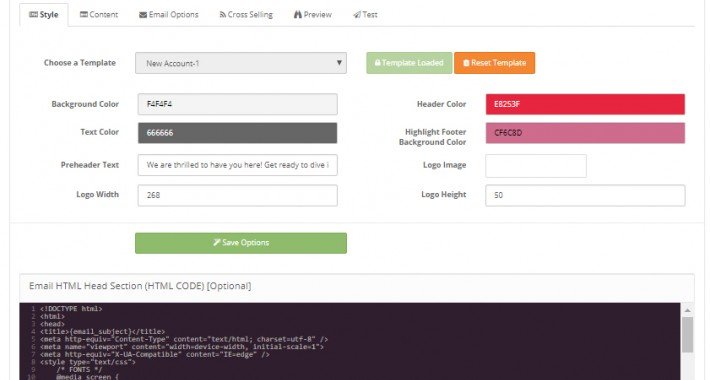The image size is (710, 380).
Task: Click the envelope icon on Email Options
Action: pos(143,15)
